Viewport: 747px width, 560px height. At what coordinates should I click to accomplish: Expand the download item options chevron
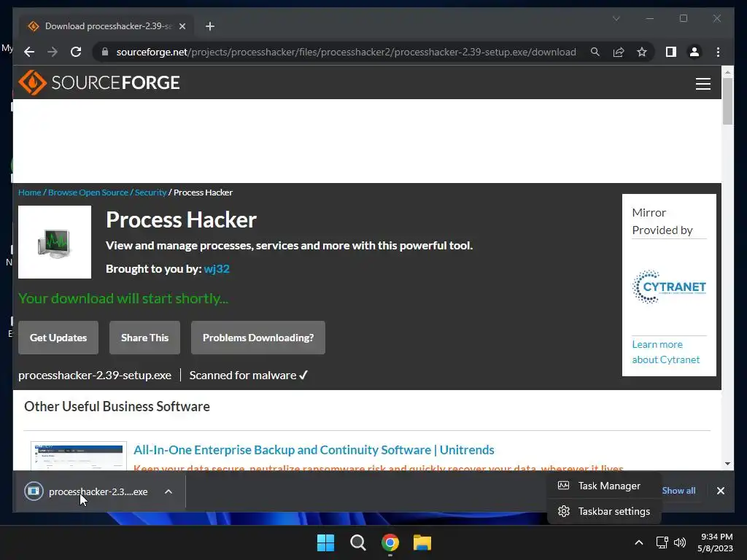169,491
